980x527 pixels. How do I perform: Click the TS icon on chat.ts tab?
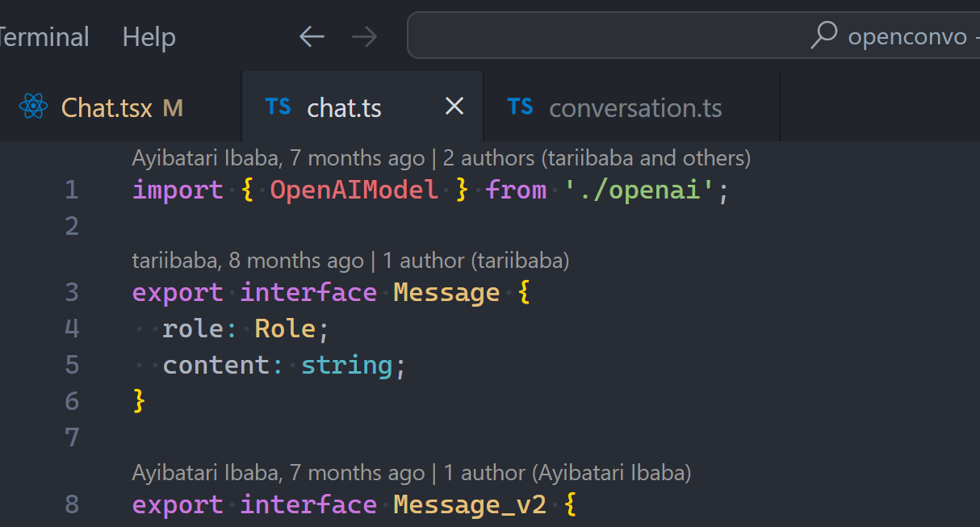point(278,107)
